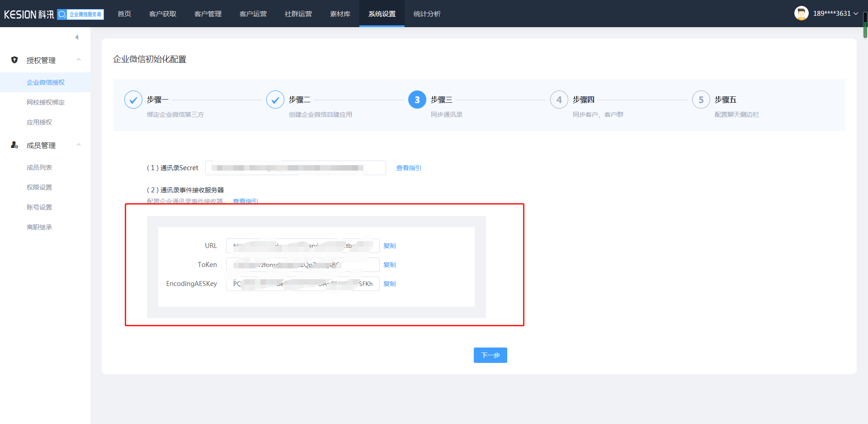Click the user avatar in top bar
This screenshot has width=868, height=424.
(x=801, y=14)
